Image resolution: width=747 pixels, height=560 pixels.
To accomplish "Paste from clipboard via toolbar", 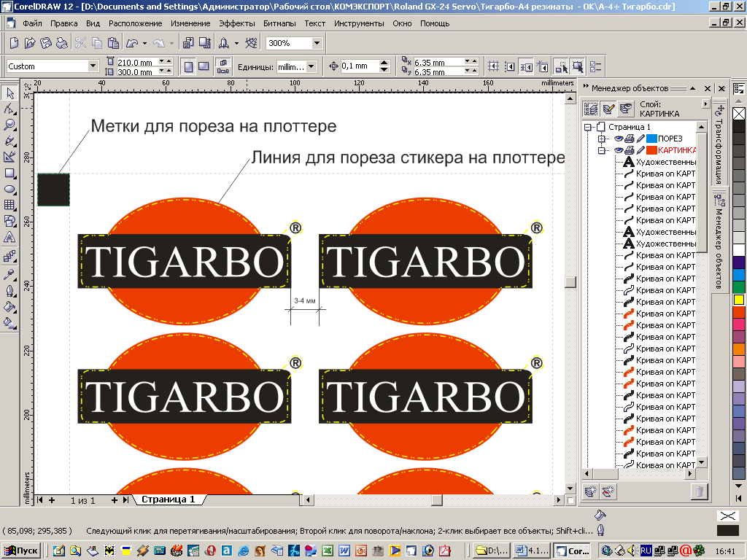I will click(113, 43).
